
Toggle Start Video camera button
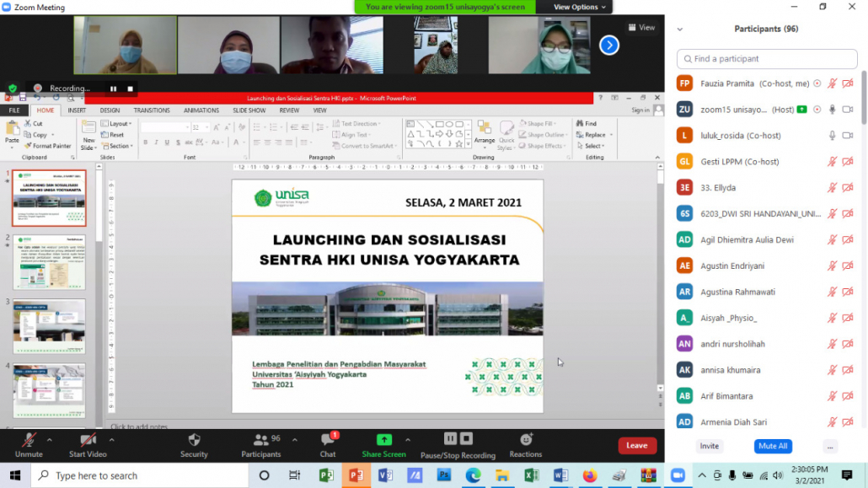(x=88, y=440)
